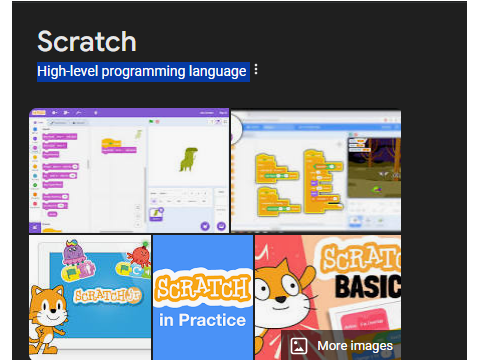
Task: Click the High-level programming language subtitle
Action: 142,71
